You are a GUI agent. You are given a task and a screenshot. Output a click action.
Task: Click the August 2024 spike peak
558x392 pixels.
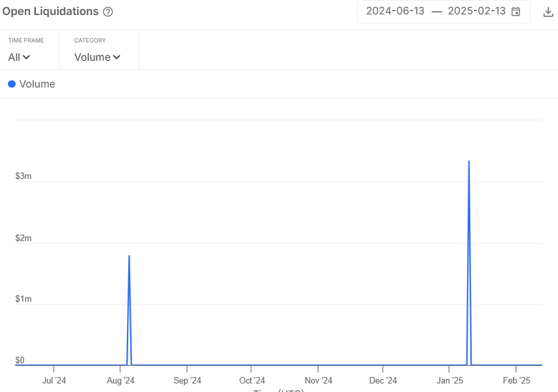[129, 255]
